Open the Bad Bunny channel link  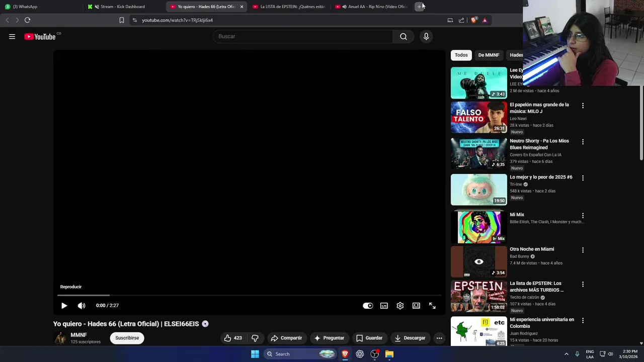(x=520, y=256)
